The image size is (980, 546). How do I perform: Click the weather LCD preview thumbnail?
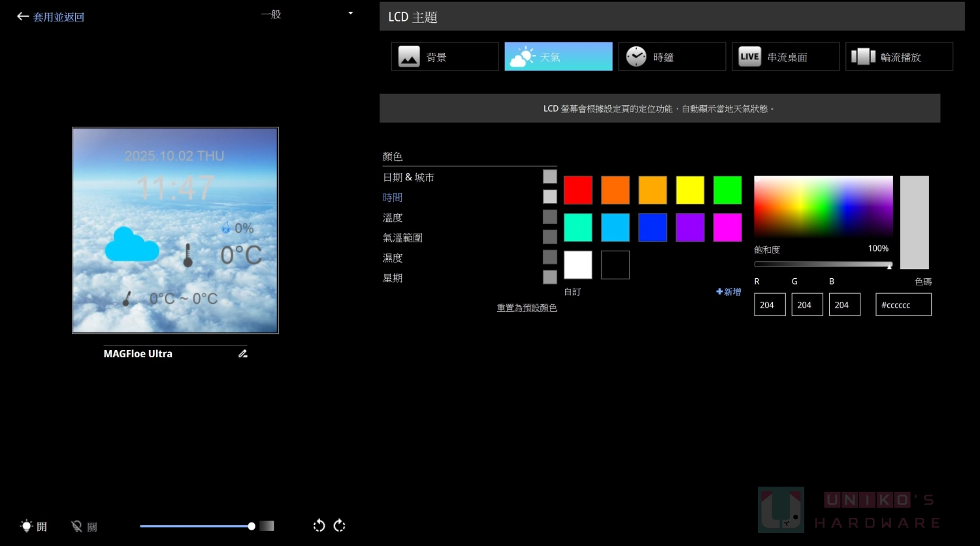(175, 231)
